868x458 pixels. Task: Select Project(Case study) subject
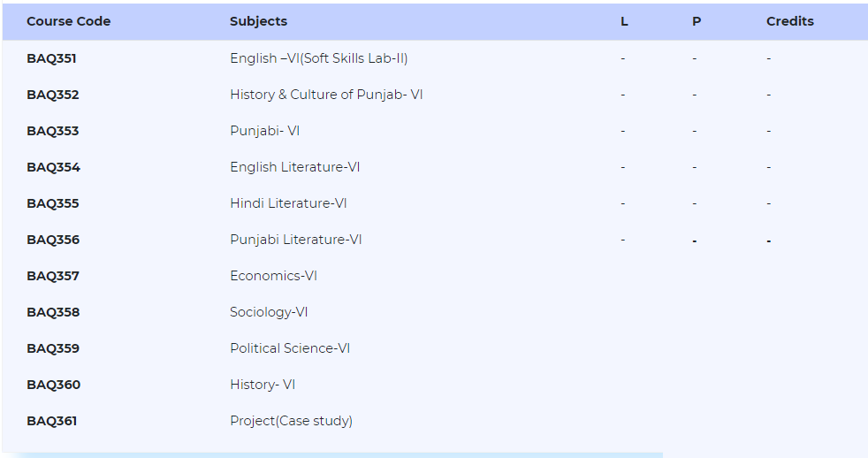291,421
